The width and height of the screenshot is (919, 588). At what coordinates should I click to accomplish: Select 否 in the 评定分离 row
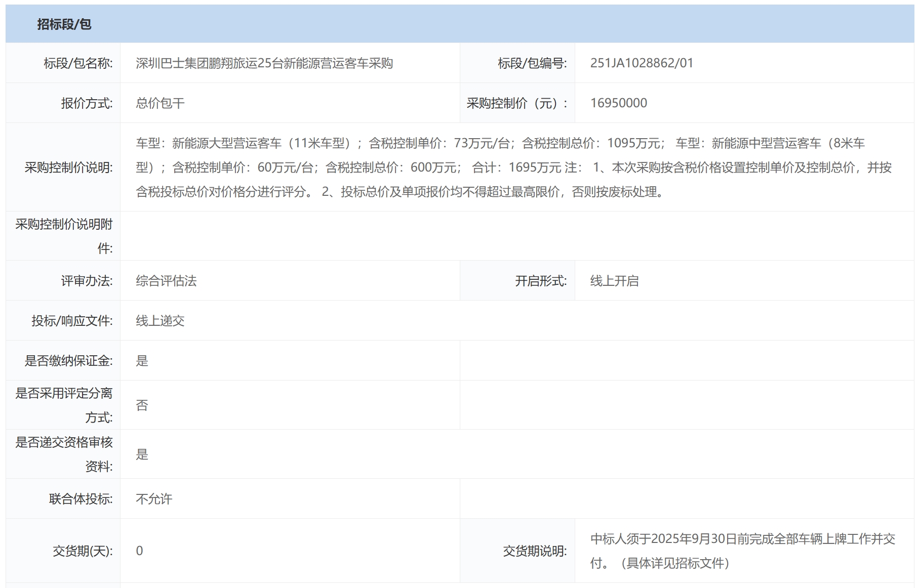pos(142,405)
